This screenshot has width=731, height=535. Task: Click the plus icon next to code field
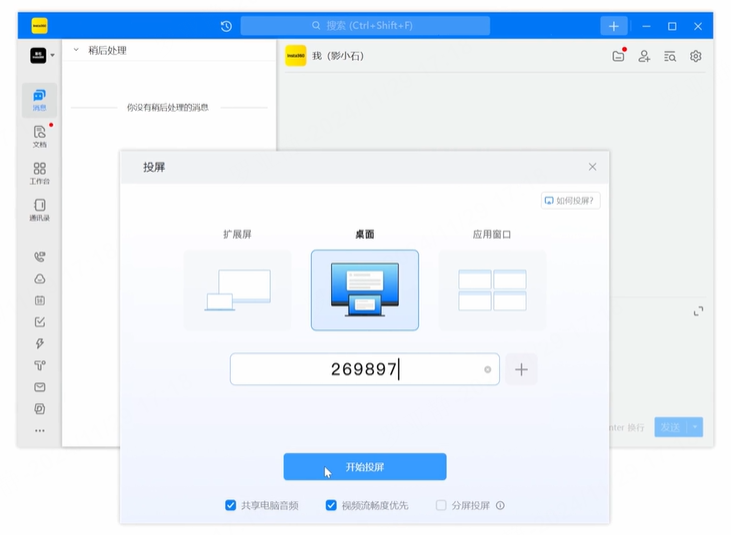point(521,369)
